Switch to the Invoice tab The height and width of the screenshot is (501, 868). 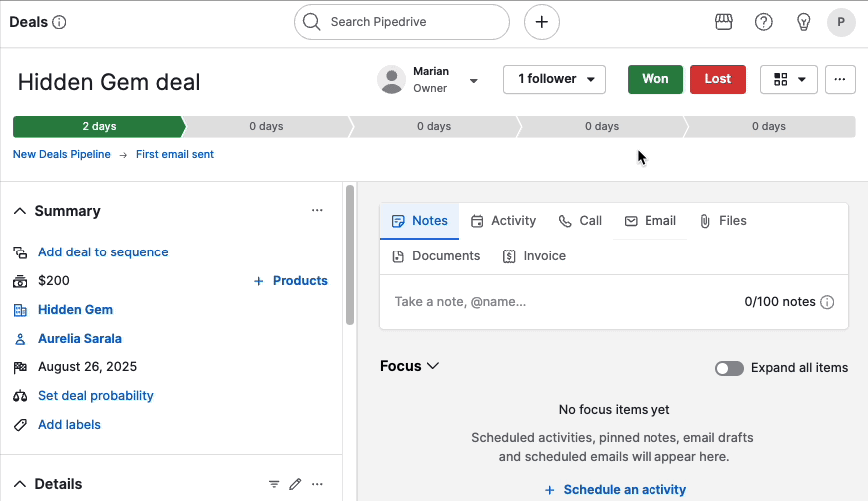(x=534, y=256)
